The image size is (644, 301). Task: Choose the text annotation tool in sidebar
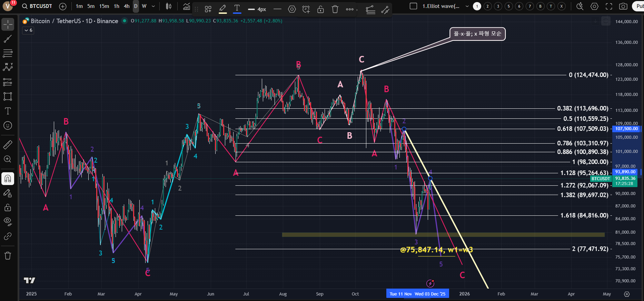click(8, 111)
